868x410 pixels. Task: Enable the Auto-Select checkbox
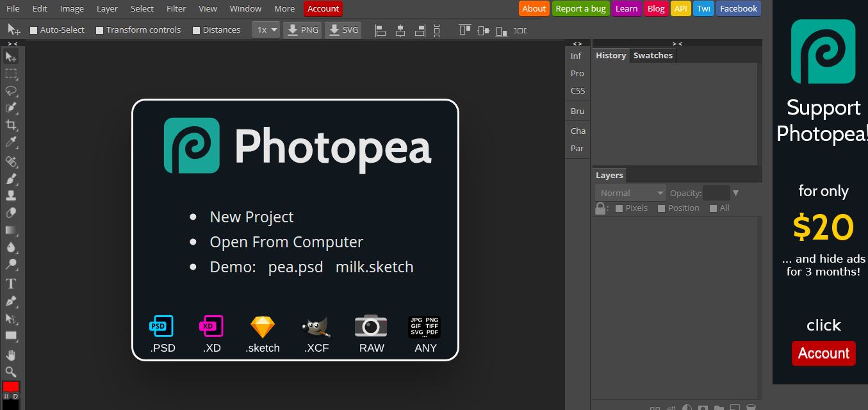[34, 30]
